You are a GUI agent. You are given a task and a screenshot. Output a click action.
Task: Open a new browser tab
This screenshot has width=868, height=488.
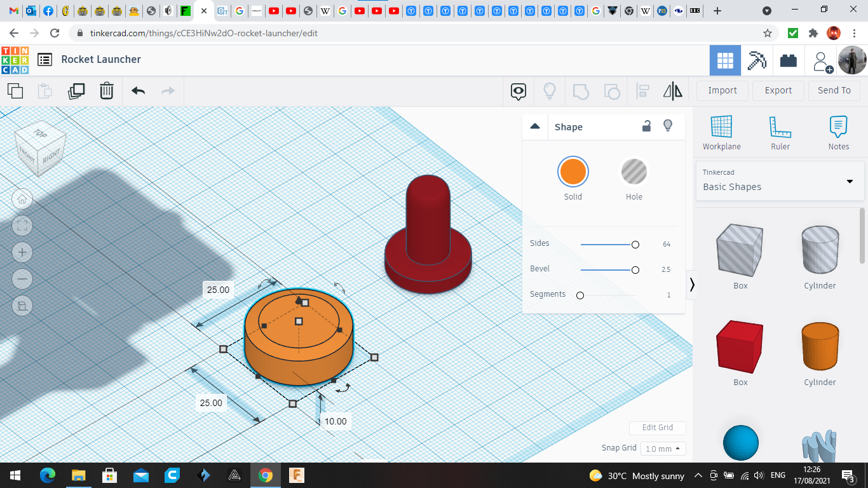pos(717,11)
